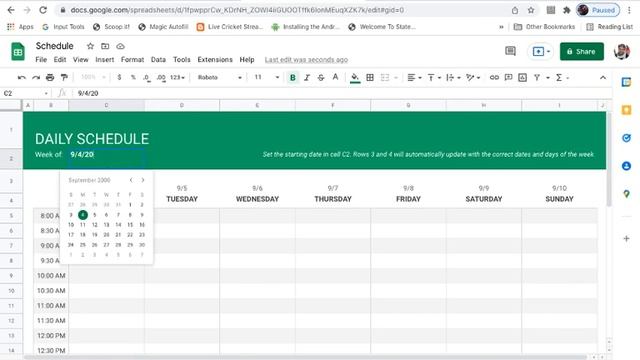Move the document to a folder
The height and width of the screenshot is (360, 640).
(x=105, y=46)
